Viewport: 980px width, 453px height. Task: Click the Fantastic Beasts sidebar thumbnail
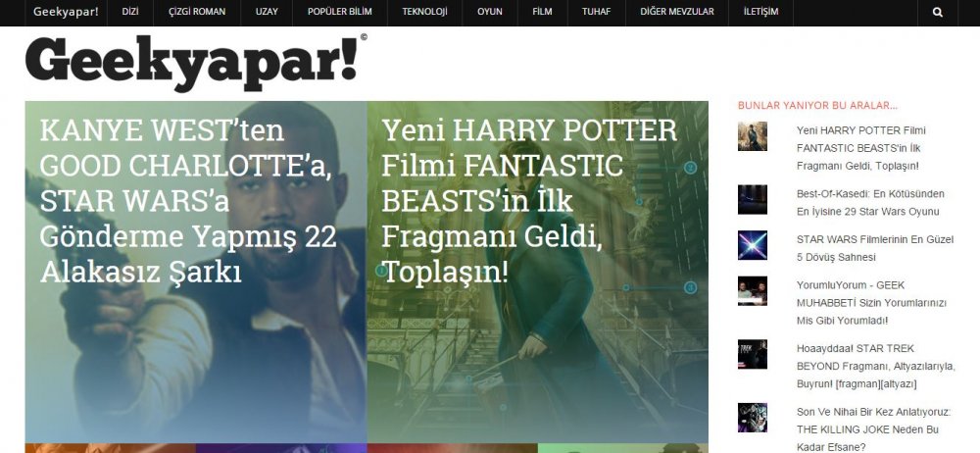[x=753, y=136]
